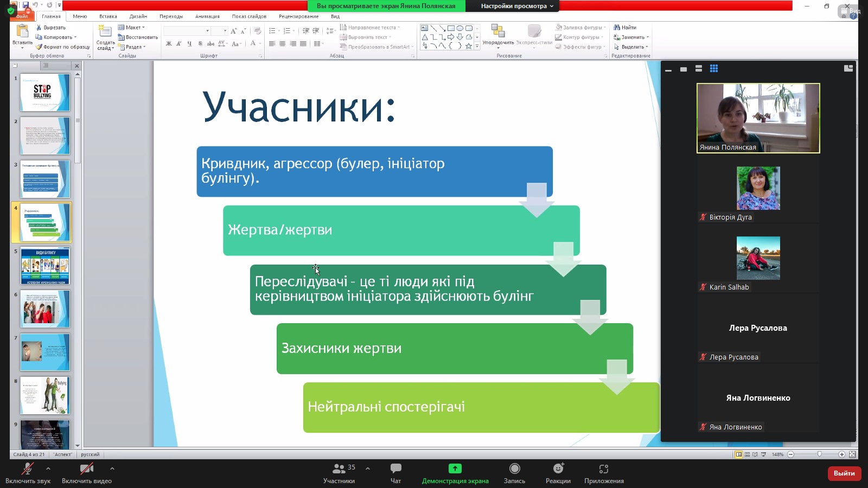Screen dimensions: 868x488
Task: Switch the Zoom video panel to gallery grid view
Action: tap(714, 68)
